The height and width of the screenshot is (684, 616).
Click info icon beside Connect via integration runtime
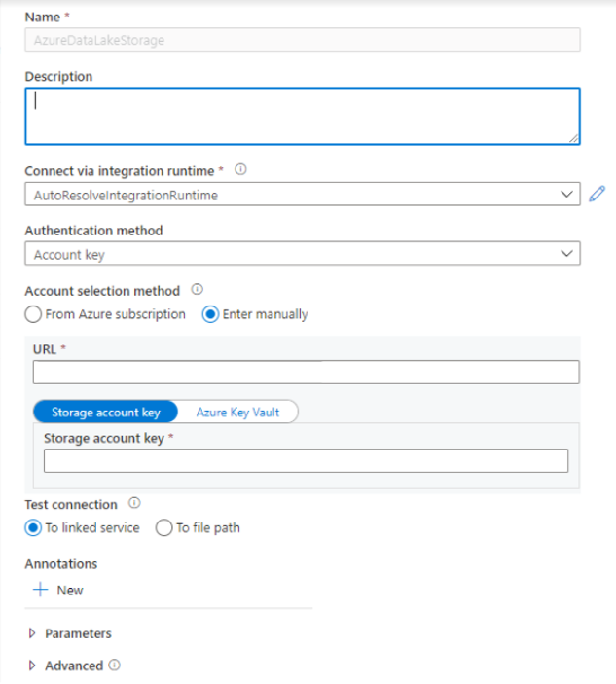pos(240,169)
